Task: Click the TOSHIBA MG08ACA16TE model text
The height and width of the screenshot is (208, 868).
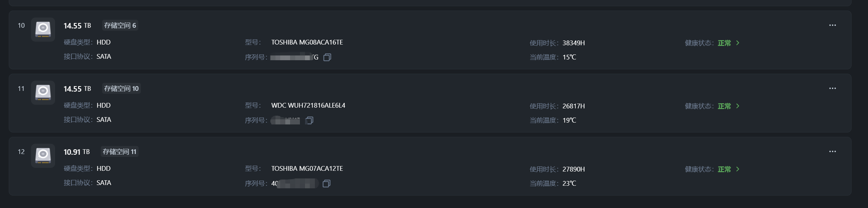Action: [307, 42]
